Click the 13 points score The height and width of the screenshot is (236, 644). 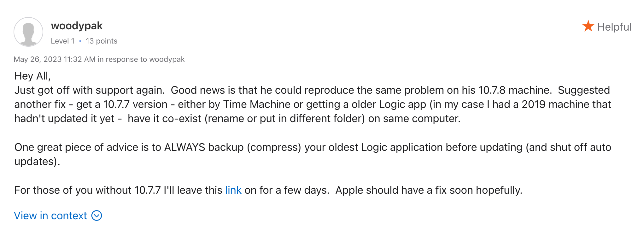[x=101, y=41]
